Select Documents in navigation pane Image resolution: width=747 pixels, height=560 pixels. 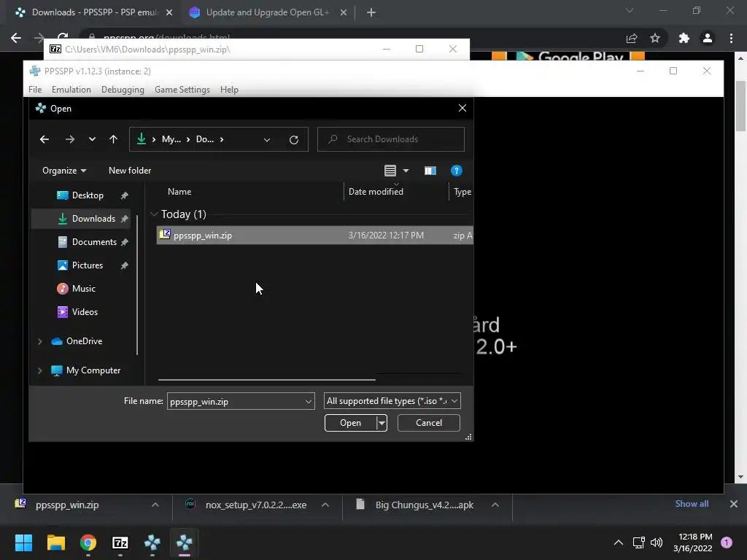(94, 242)
